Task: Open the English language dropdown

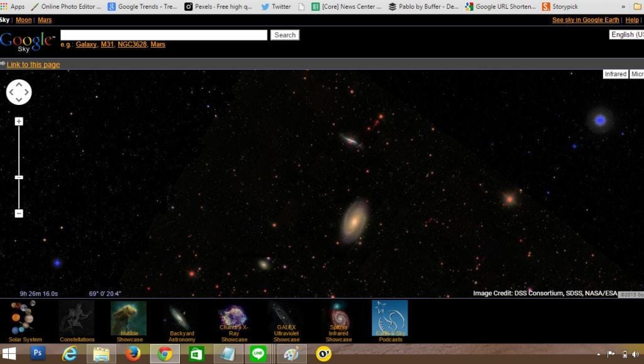Action: click(626, 35)
